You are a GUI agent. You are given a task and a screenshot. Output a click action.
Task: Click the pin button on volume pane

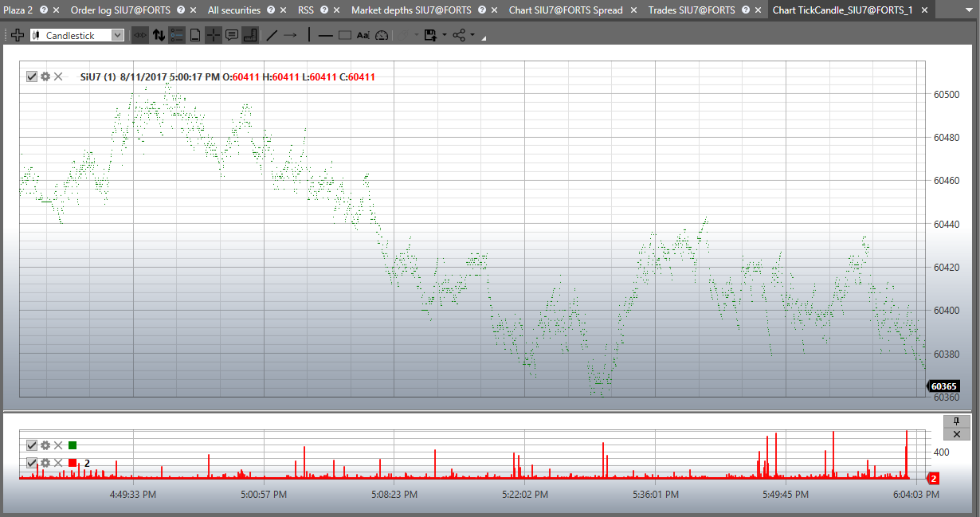point(956,421)
